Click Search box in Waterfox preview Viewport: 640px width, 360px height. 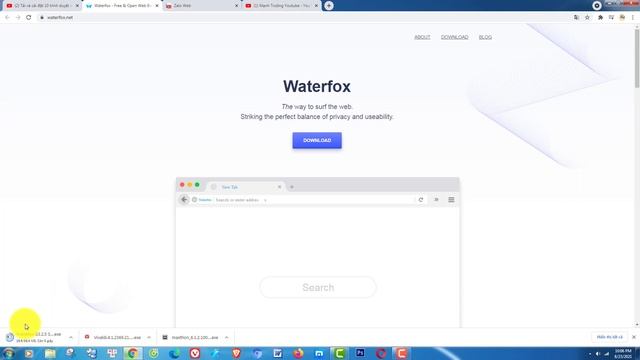click(318, 287)
